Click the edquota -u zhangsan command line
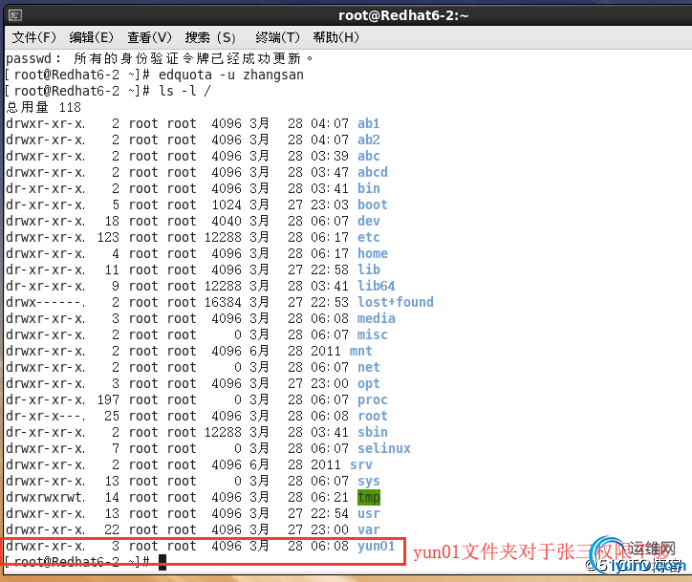Screen dimensions: 692x582 point(154,75)
